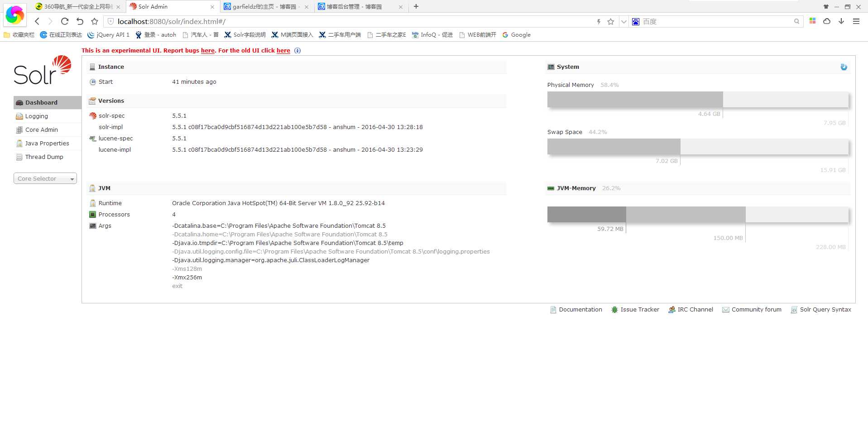This screenshot has height=446, width=868.
Task: Click the site security shield icon
Action: point(110,21)
